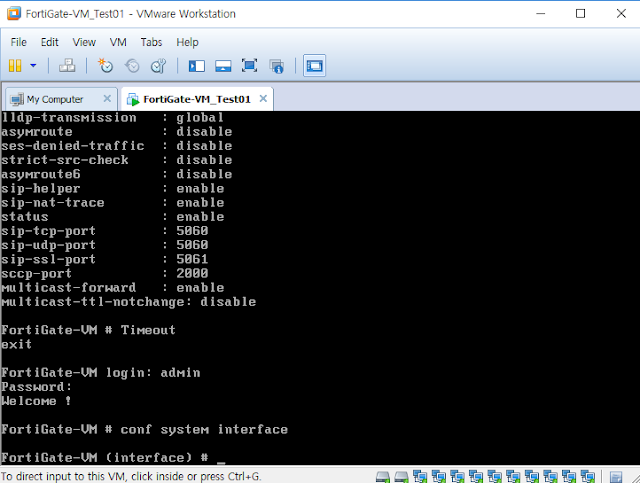This screenshot has height=483, width=640.
Task: Click the VMware Workstation title bar logo
Action: coord(13,13)
